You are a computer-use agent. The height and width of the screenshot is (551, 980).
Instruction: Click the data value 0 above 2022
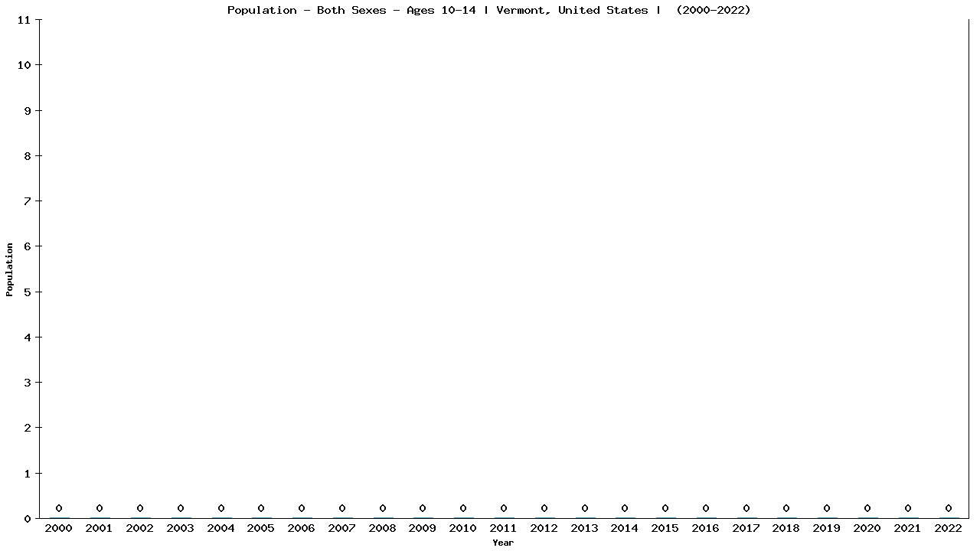point(949,508)
